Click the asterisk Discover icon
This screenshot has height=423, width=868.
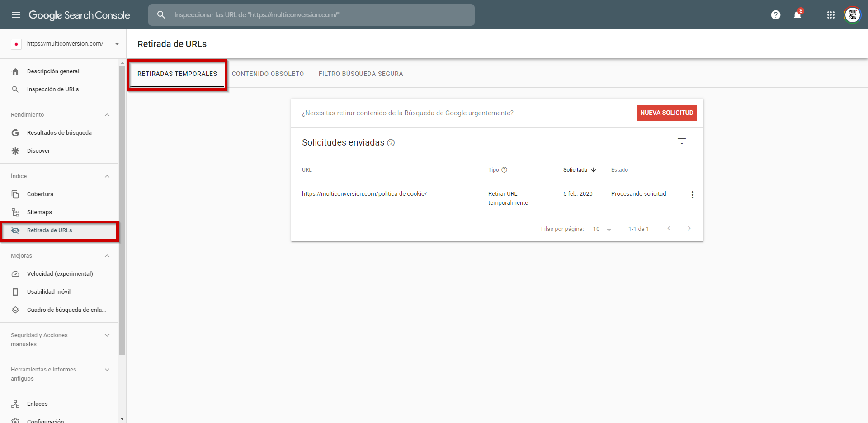click(15, 151)
